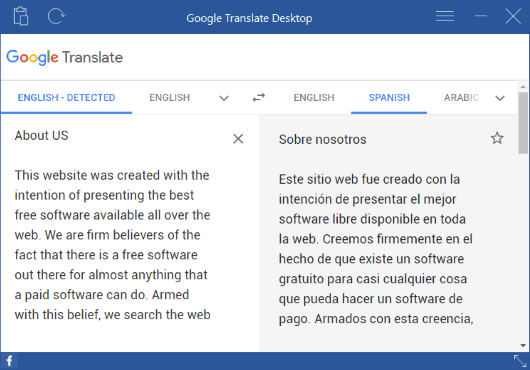This screenshot has width=530, height=370.
Task: Select English as target language tab
Action: [x=314, y=98]
